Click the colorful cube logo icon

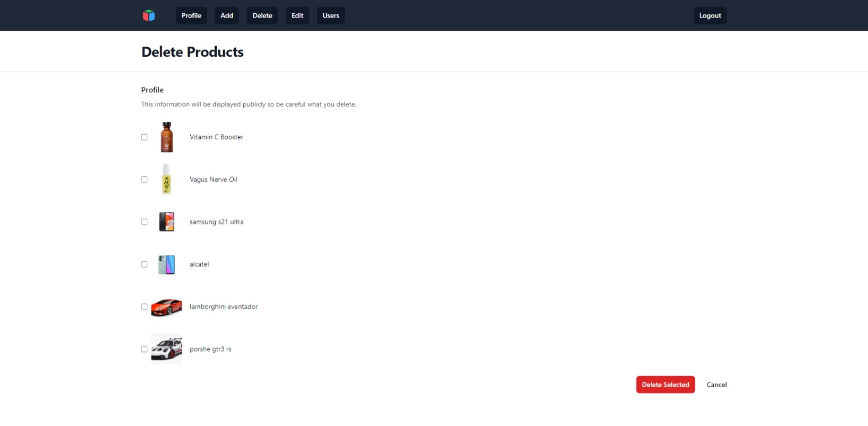149,15
